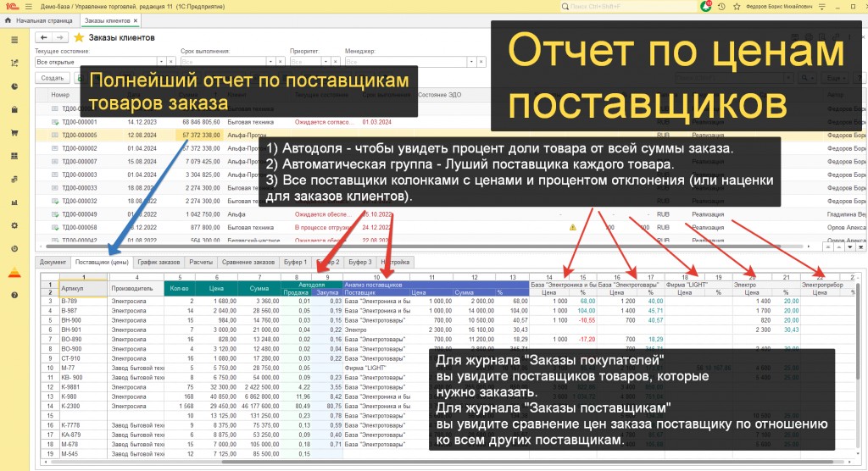Click the 1C logo icon
The height and width of the screenshot is (471, 868).
click(x=11, y=7)
